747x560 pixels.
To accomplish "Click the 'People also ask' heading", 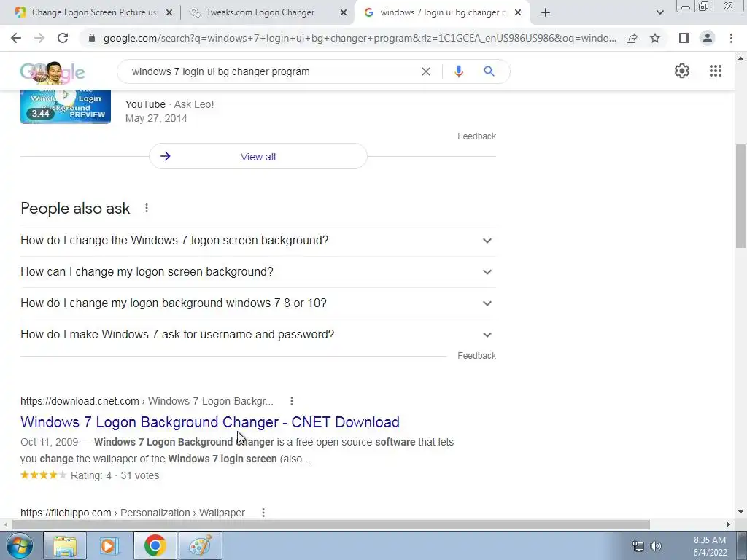I will pyautogui.click(x=75, y=208).
